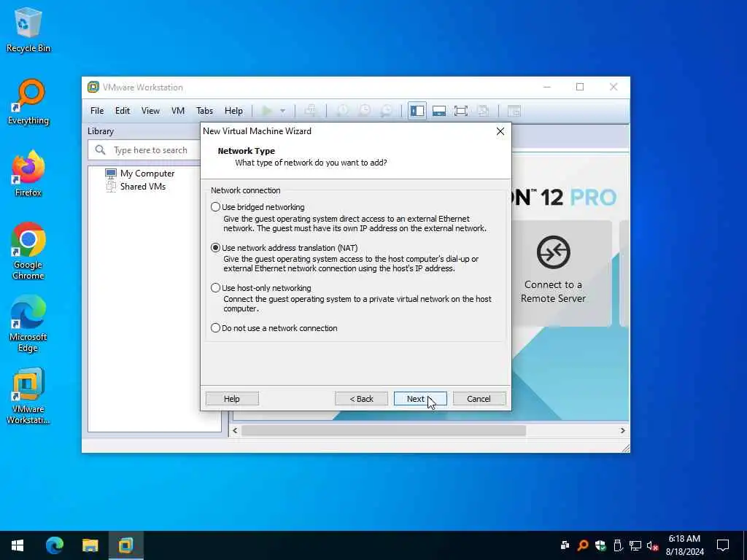Click horizontal scrollbar left arrow

(x=235, y=430)
